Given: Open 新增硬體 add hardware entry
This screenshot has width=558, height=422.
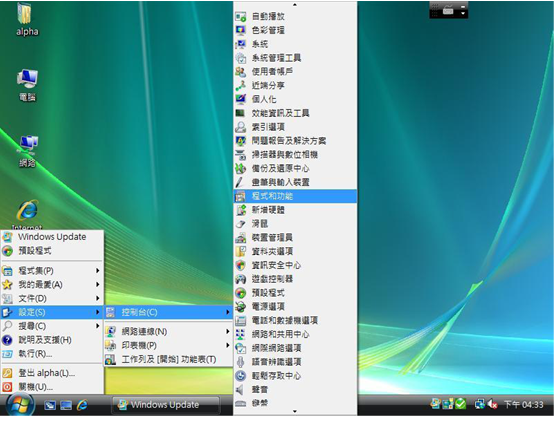Looking at the screenshot, I should click(295, 210).
